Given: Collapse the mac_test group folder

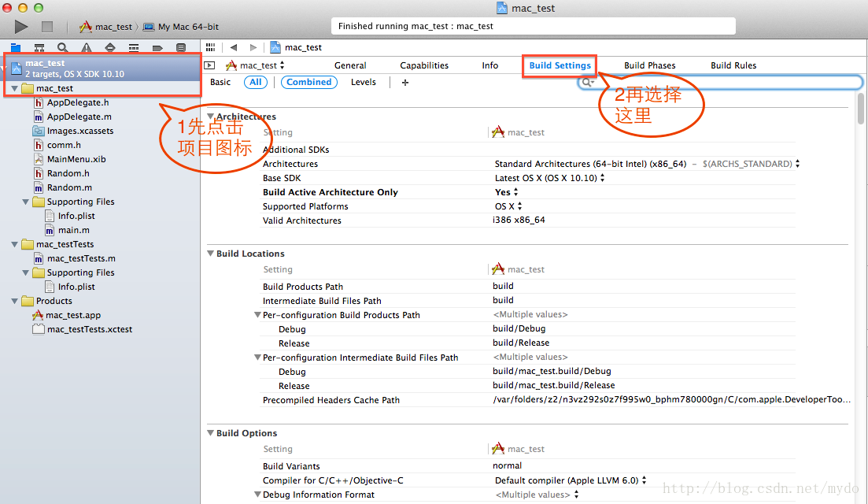Looking at the screenshot, I should [x=14, y=88].
